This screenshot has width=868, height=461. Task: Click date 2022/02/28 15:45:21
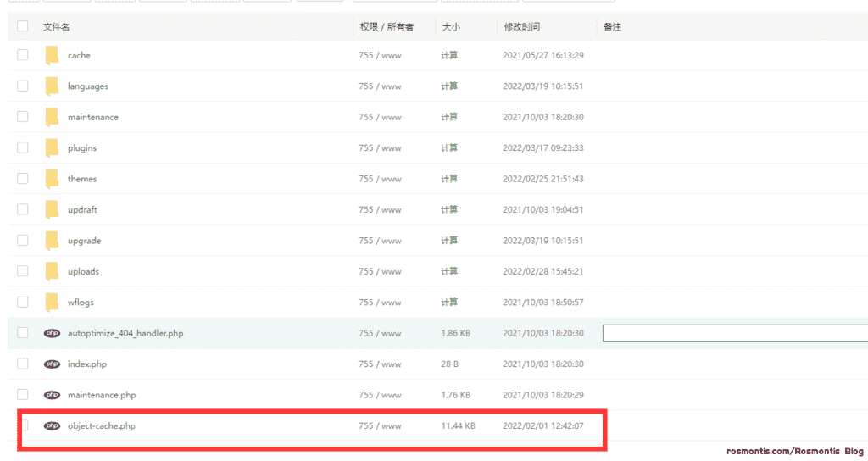click(543, 271)
